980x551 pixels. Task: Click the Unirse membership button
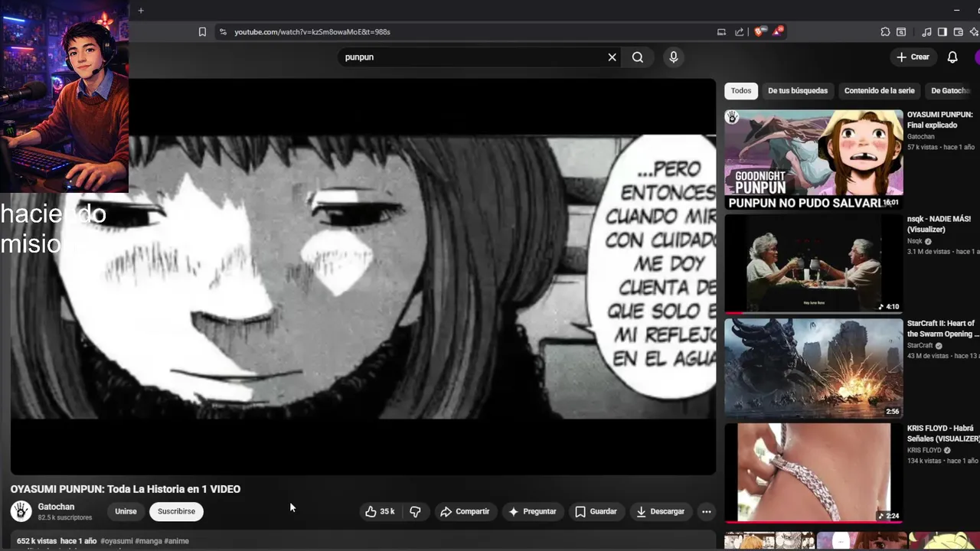click(126, 511)
